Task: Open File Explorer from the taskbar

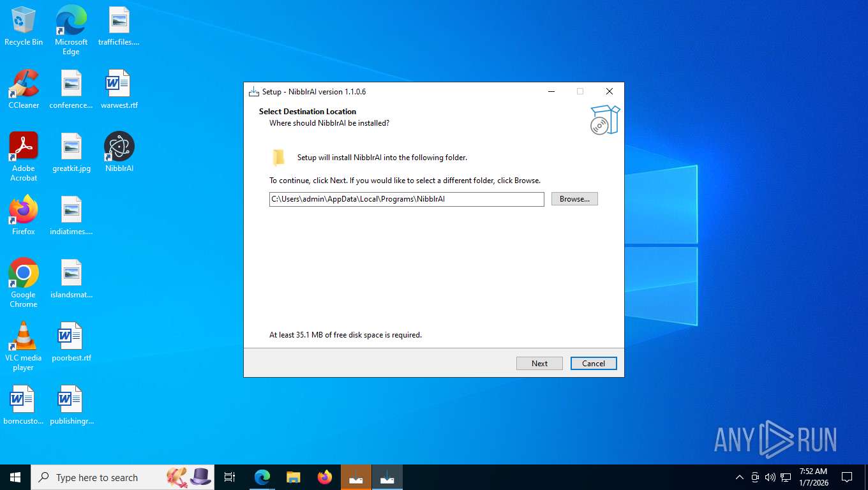Action: point(294,477)
